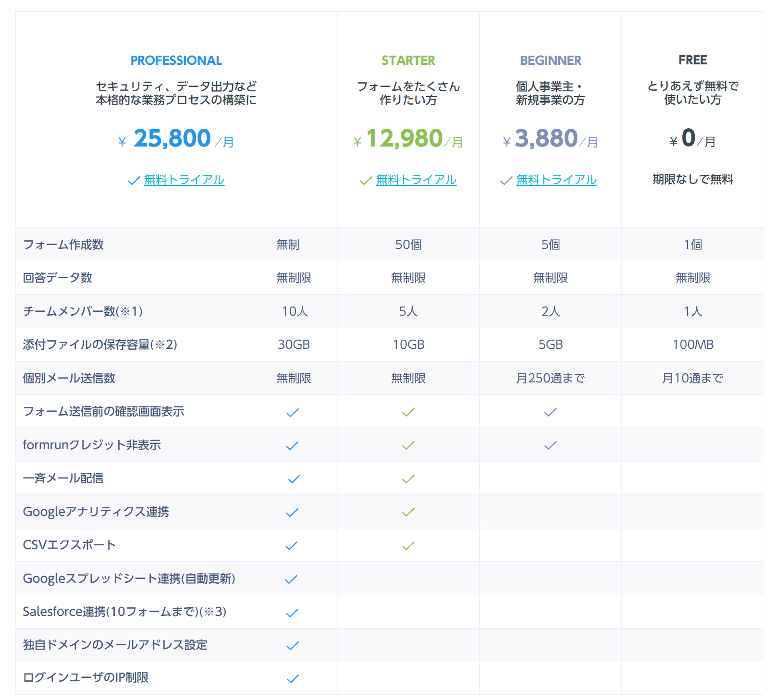Click the BEGINNER plan 無料トライアル link
This screenshot has width=775, height=700.
click(x=556, y=180)
